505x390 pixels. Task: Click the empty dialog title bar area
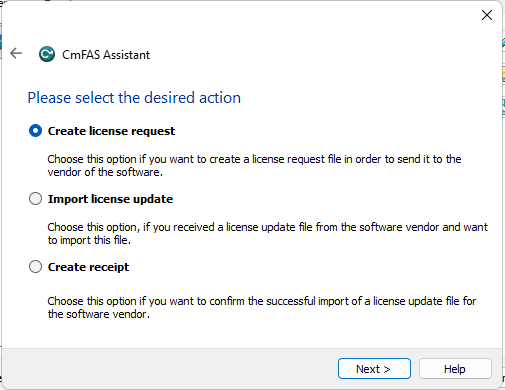pos(240,15)
